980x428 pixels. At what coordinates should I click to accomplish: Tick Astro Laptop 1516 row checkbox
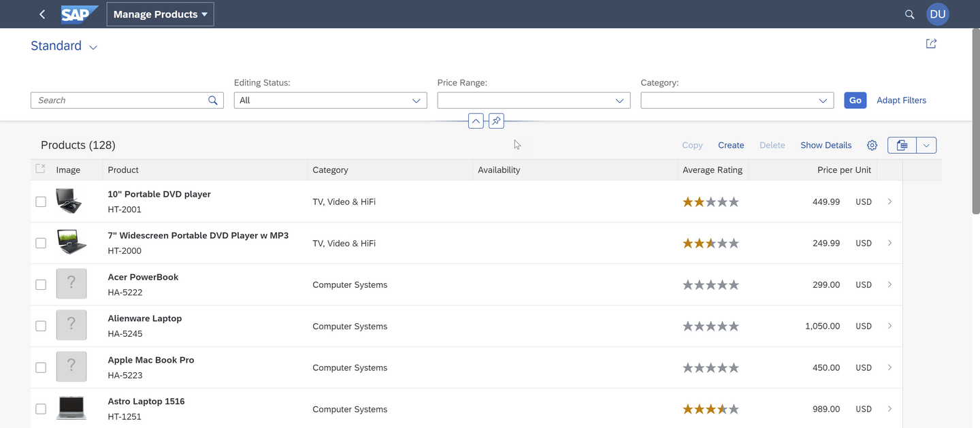[x=41, y=409]
